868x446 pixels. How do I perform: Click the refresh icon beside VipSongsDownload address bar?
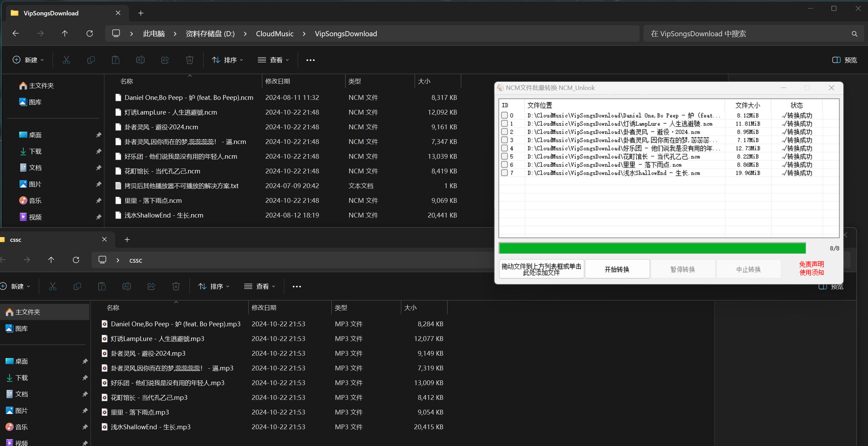[x=90, y=34]
